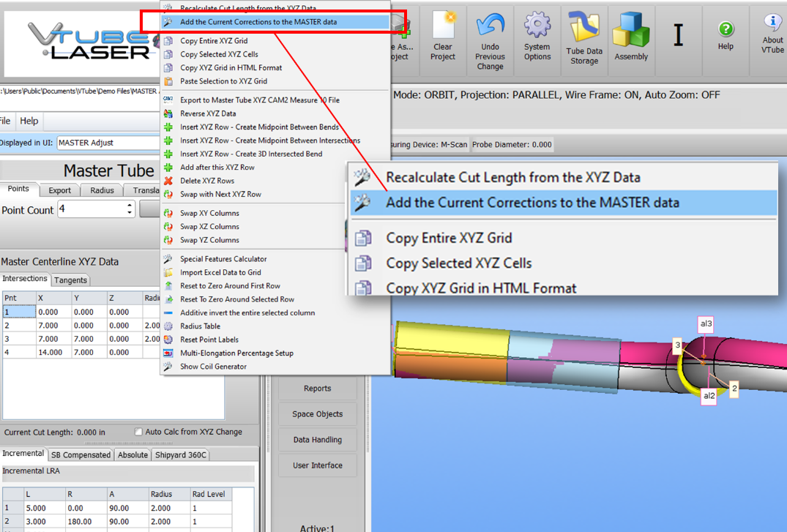Click the yellow tube segment in 3D view
This screenshot has width=787, height=532.
tap(452, 339)
